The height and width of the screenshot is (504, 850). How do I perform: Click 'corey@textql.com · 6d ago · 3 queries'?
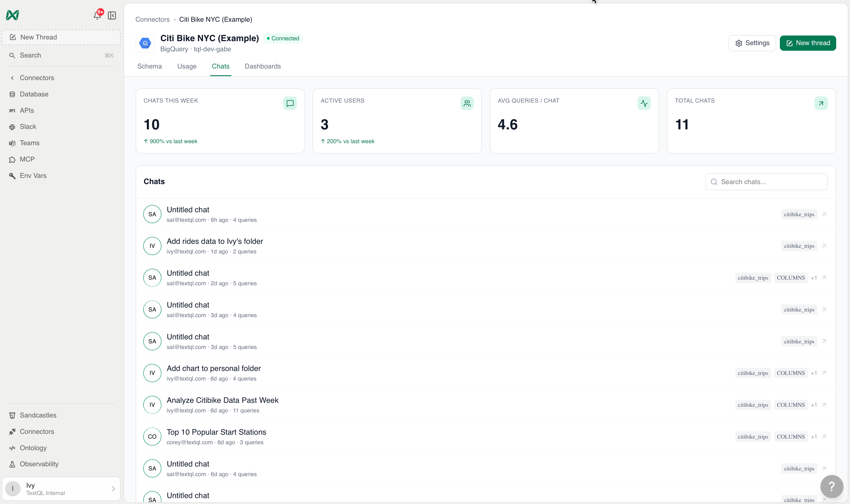pos(215,443)
